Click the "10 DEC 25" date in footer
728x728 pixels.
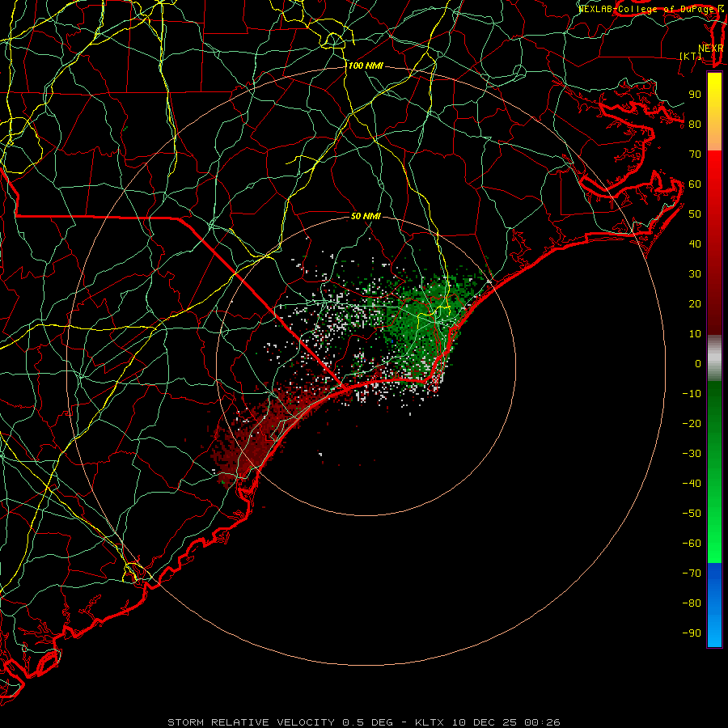[485, 722]
